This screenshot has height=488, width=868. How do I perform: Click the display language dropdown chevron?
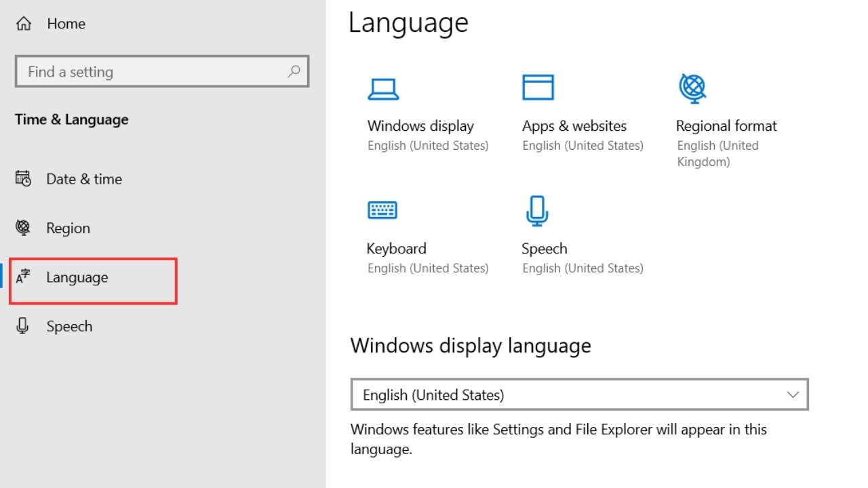click(x=793, y=394)
